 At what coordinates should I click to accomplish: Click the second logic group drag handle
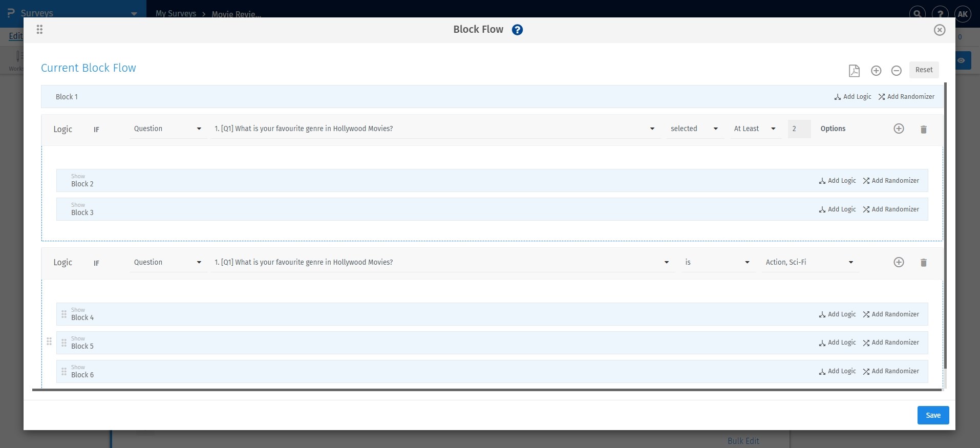(49, 342)
